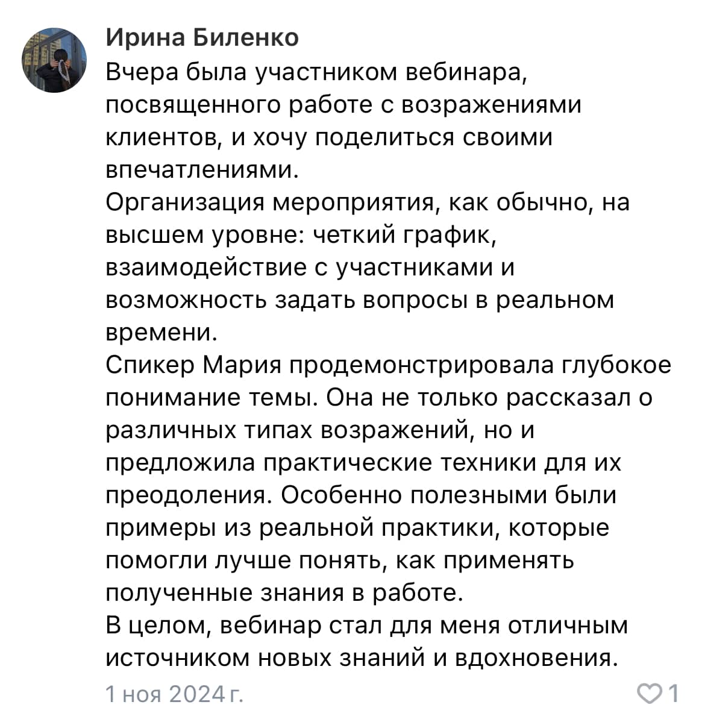
Task: Click the line starting В целом, вебинар
Action: pos(367,626)
